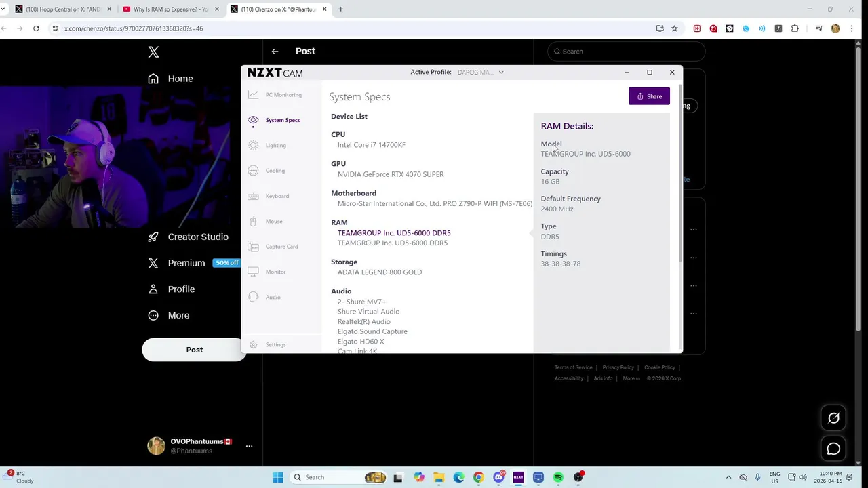This screenshot has height=488, width=868.
Task: Select Shure Virtual Audio device entry
Action: (x=368, y=312)
